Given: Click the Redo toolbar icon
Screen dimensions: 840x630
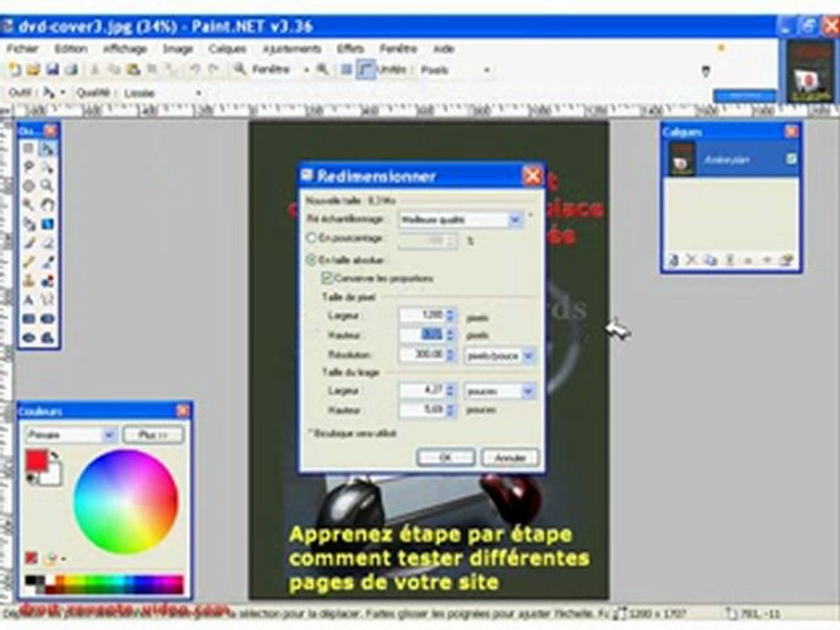Looking at the screenshot, I should [x=213, y=70].
